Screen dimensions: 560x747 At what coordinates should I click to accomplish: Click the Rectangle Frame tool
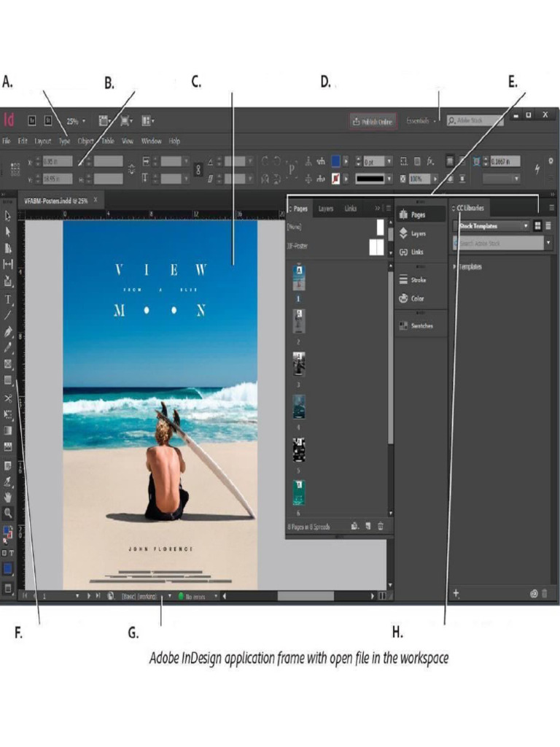pos(8,364)
